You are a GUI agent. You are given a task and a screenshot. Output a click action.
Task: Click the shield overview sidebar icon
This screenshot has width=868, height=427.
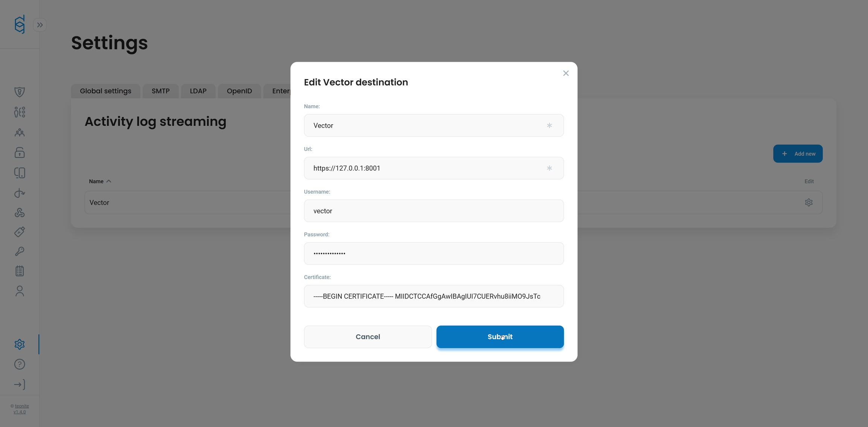pos(20,92)
